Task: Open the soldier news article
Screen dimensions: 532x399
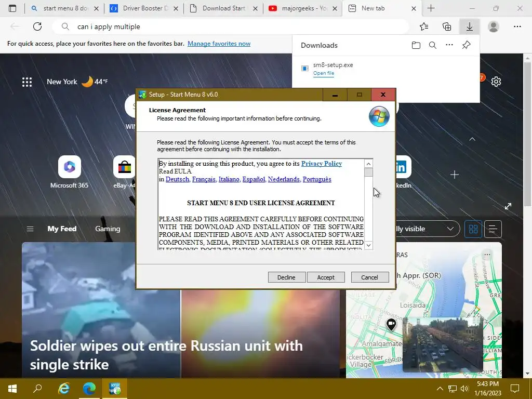Action: [x=166, y=355]
